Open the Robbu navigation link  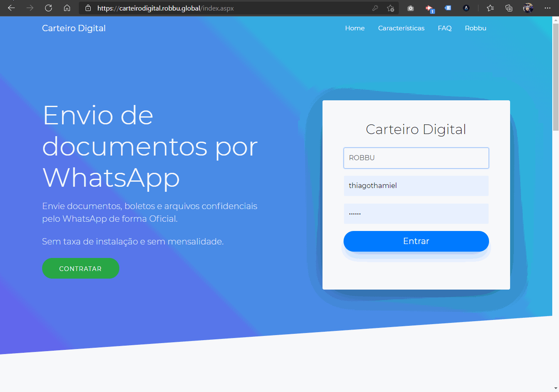point(475,28)
